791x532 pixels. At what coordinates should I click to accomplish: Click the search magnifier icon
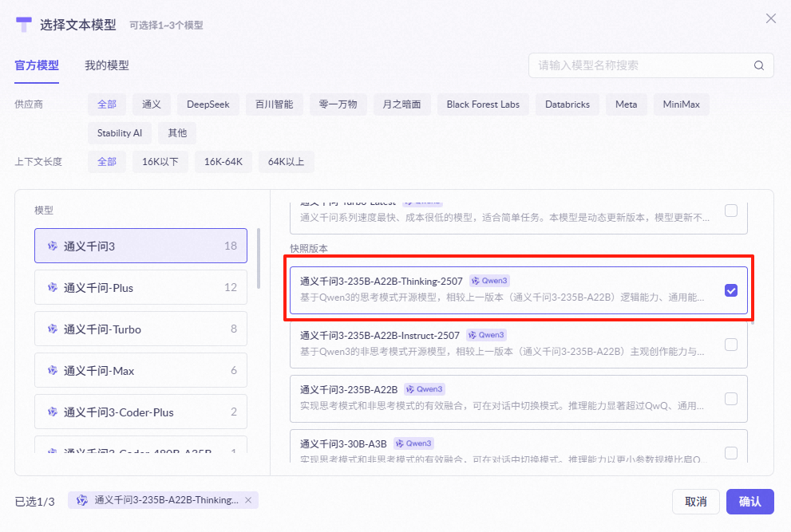coord(758,65)
